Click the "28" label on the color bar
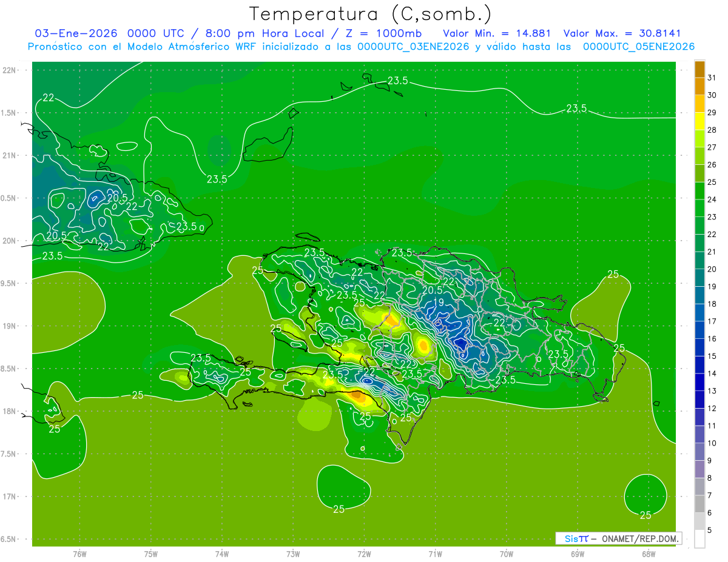The width and height of the screenshot is (728, 562). pos(712,130)
